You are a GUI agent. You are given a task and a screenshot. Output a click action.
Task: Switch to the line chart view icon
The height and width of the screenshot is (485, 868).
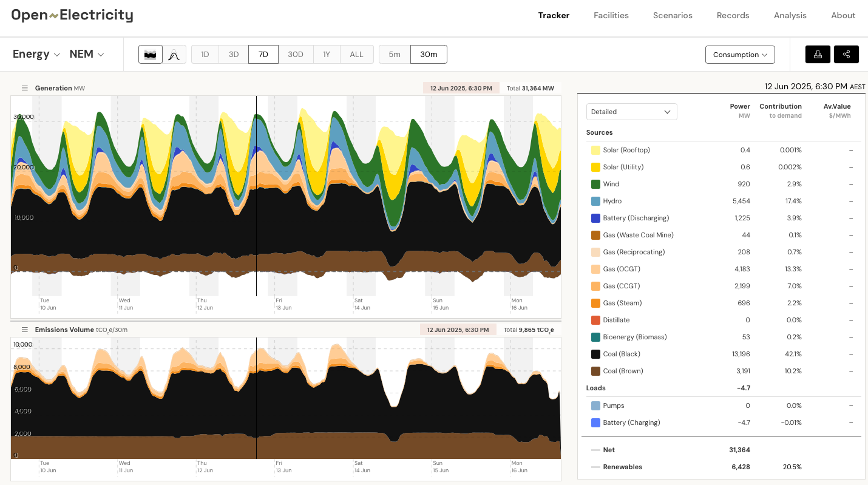coord(174,55)
